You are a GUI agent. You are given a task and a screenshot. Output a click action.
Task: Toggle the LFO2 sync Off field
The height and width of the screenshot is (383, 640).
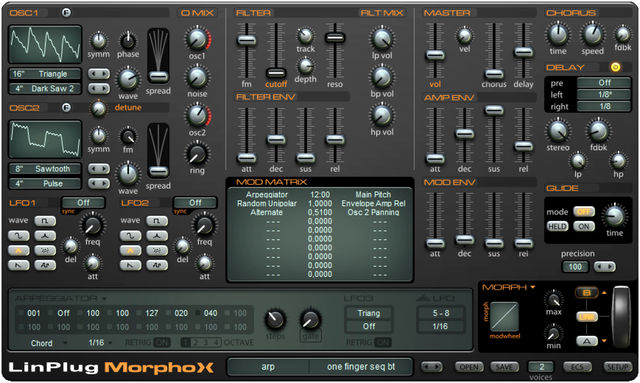click(195, 203)
